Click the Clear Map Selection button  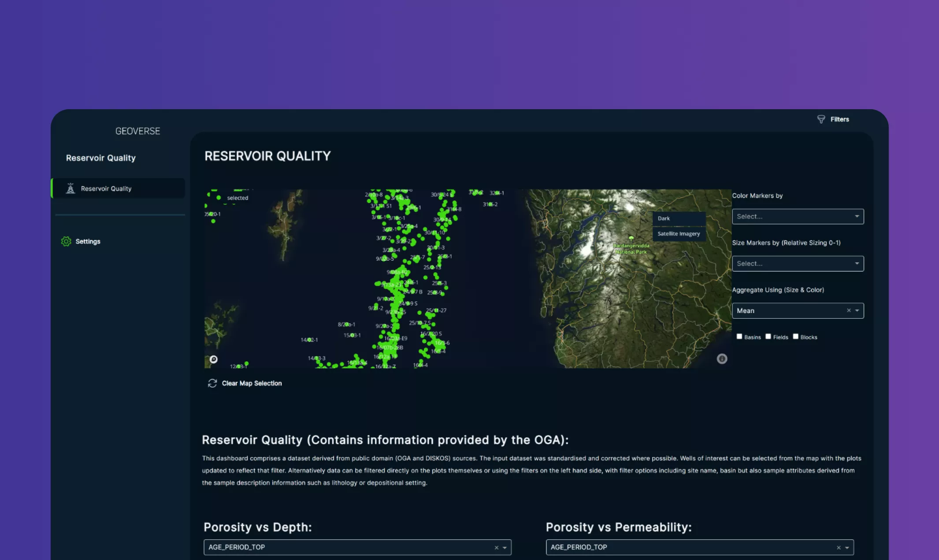point(252,383)
